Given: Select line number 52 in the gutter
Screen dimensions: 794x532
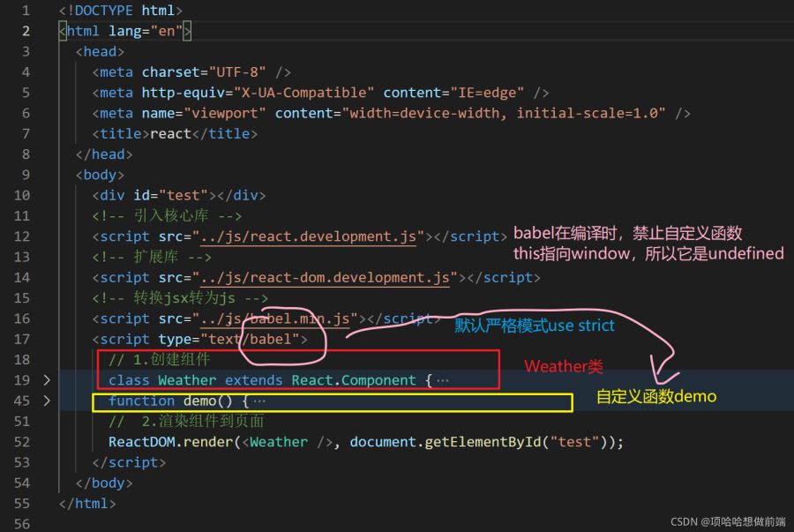Looking at the screenshot, I should [x=22, y=442].
